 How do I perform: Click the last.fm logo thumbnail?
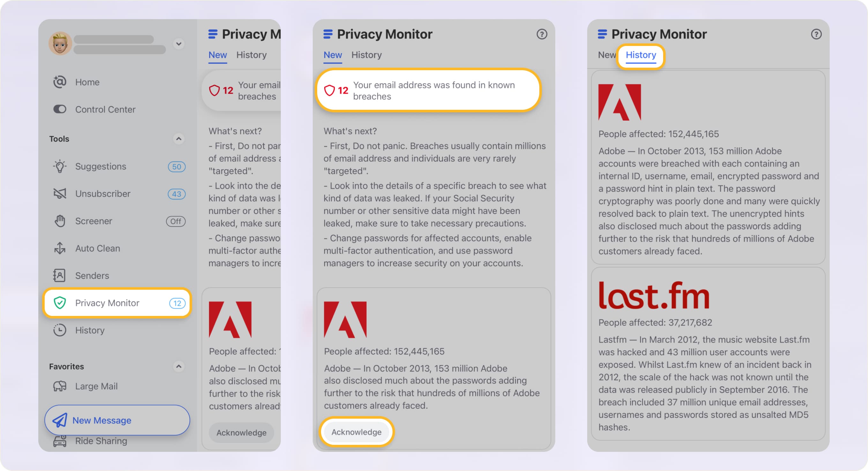point(654,295)
